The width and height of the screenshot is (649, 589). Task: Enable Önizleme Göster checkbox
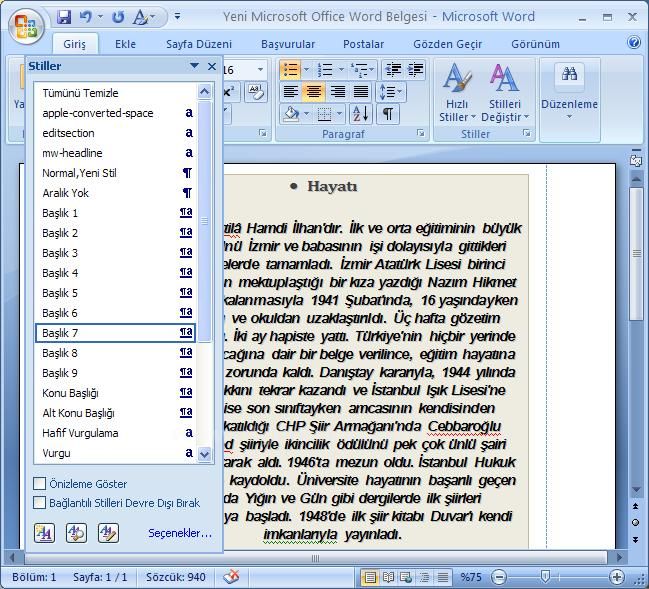[x=39, y=483]
